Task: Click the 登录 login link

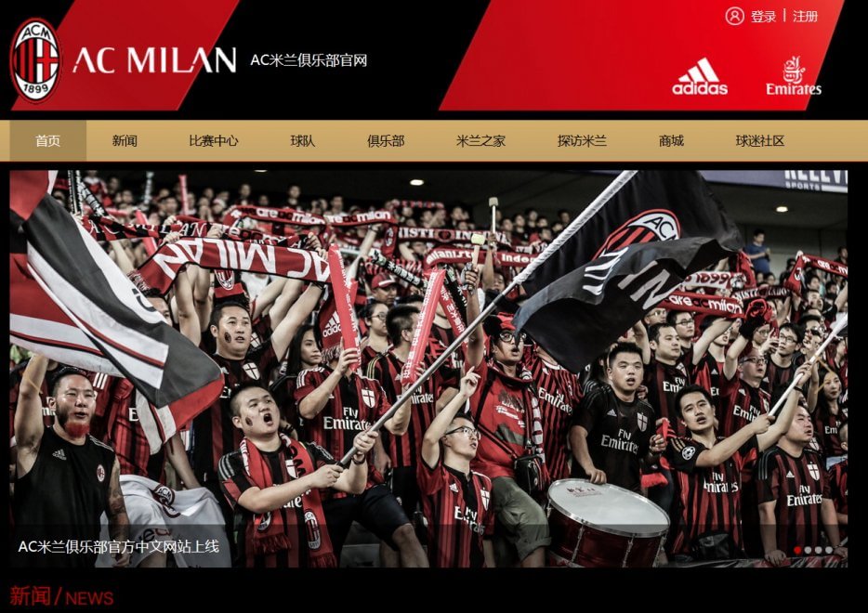Action: click(x=763, y=16)
